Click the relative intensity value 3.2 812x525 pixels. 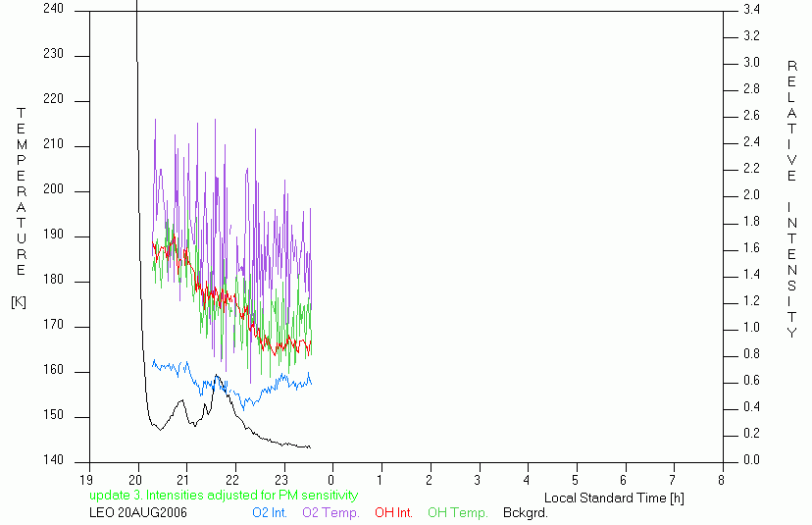(751, 35)
